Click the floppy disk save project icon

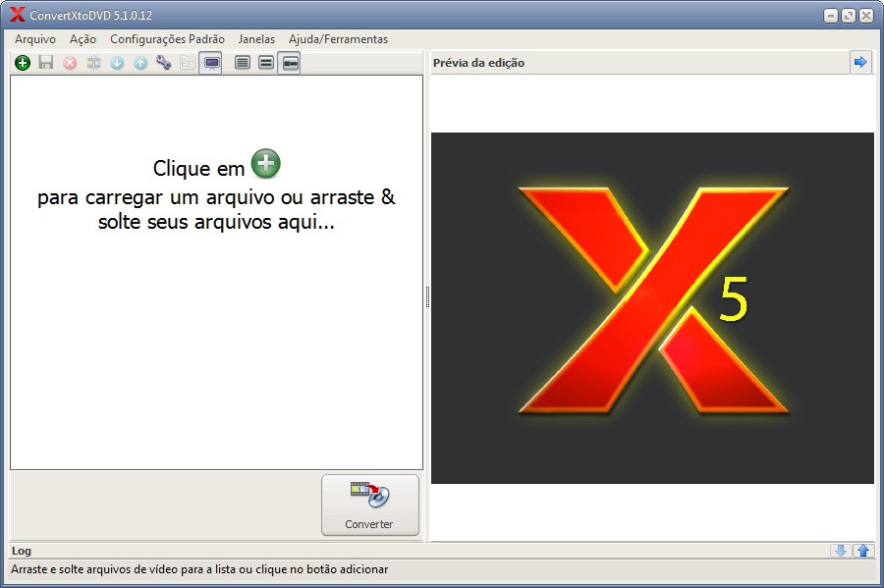click(46, 63)
